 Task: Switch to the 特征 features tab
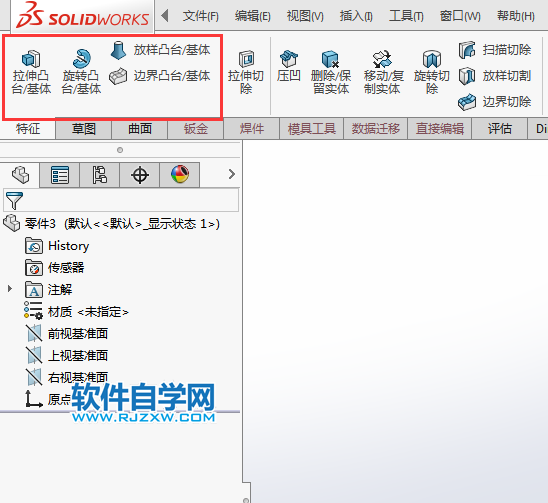28,129
